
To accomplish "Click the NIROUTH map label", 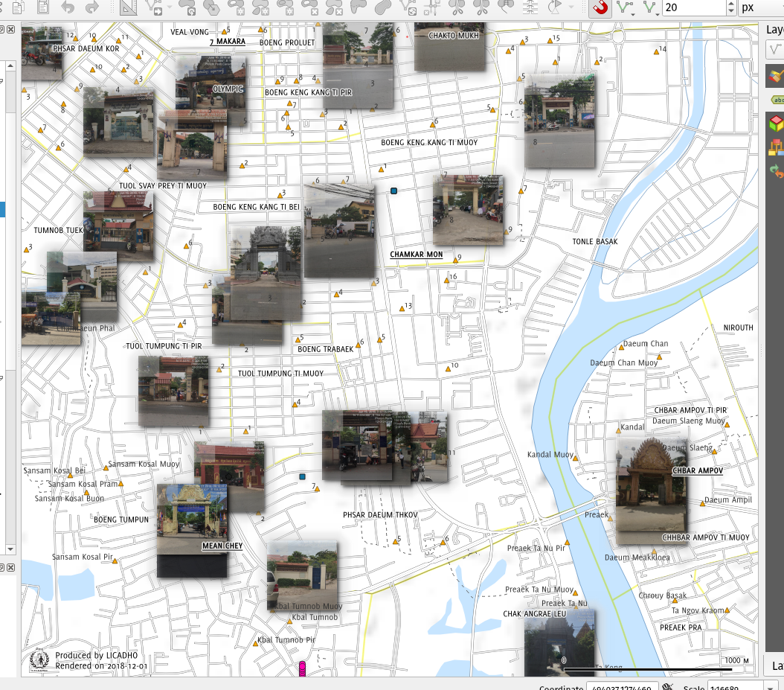I will [x=738, y=328].
